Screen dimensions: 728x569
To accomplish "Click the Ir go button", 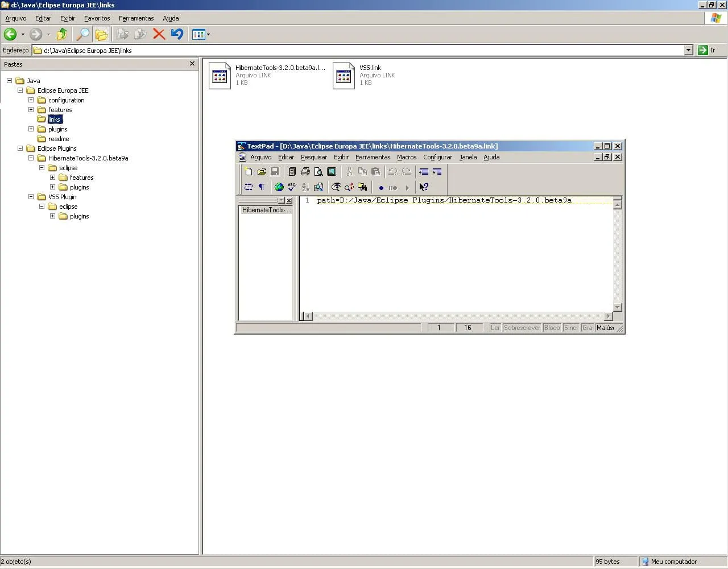I will [706, 50].
